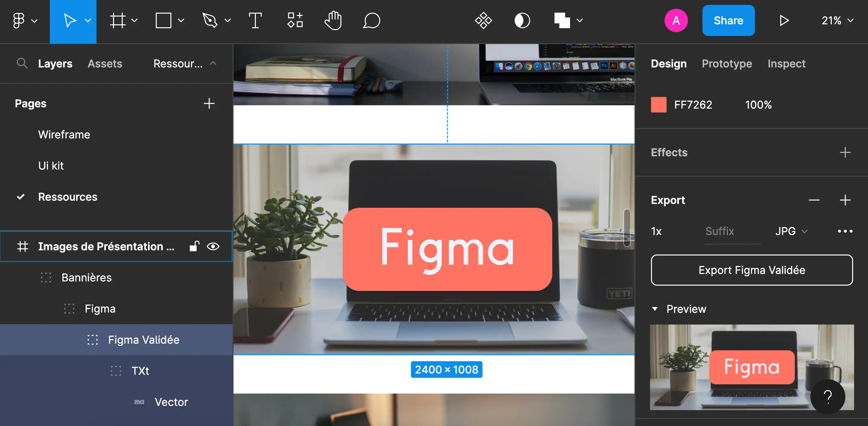Add new effect to selected element

coord(845,152)
